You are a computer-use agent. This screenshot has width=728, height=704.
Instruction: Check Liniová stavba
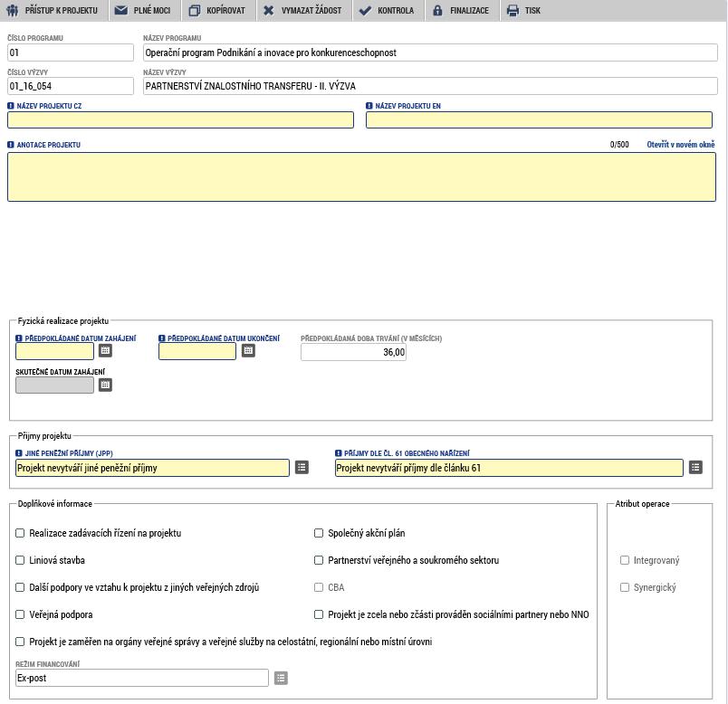(20, 560)
